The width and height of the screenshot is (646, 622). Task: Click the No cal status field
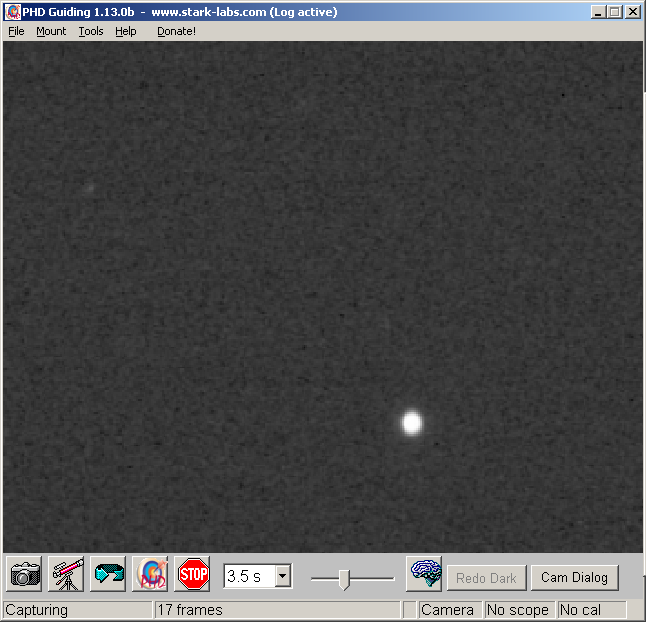(592, 610)
